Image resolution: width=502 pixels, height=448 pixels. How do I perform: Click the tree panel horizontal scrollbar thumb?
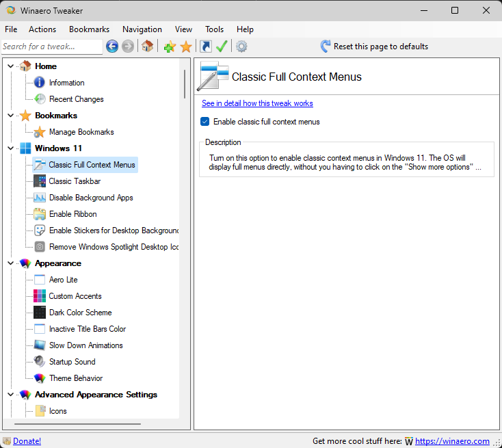click(x=77, y=424)
